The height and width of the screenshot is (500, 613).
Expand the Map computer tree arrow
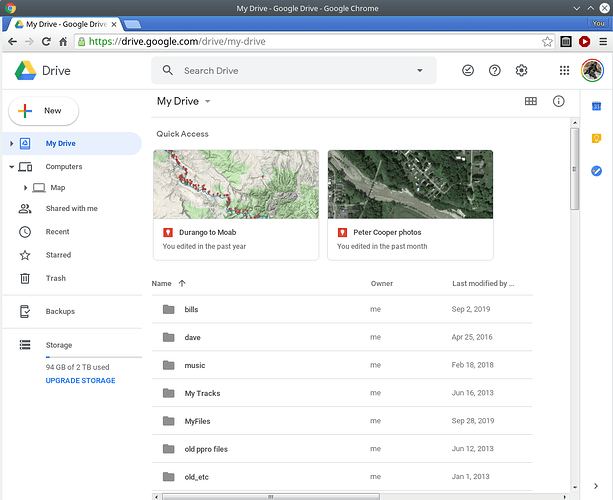(x=25, y=188)
